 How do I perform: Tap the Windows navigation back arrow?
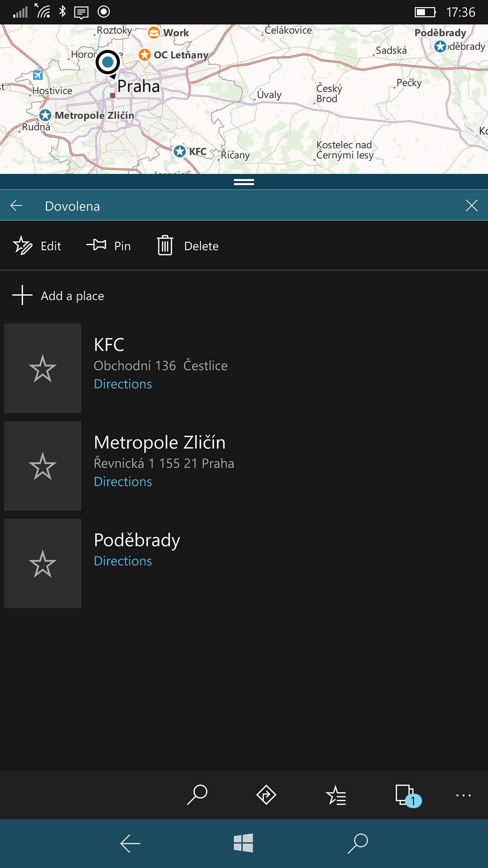click(x=130, y=843)
